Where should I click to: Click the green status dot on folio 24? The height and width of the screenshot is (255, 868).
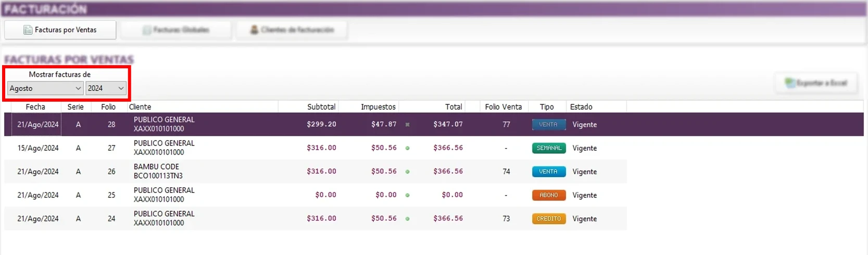point(407,218)
